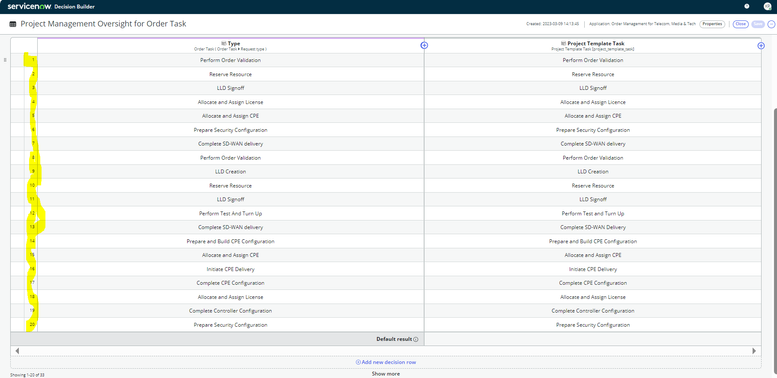Click the Project Management Oversight for Order Task title
Screen dimensions: 777x378
(103, 24)
